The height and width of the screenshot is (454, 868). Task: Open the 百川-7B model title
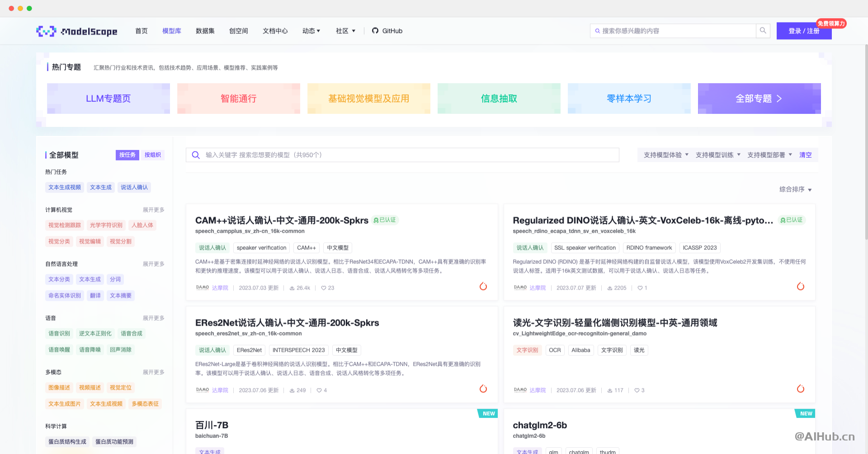(x=212, y=425)
